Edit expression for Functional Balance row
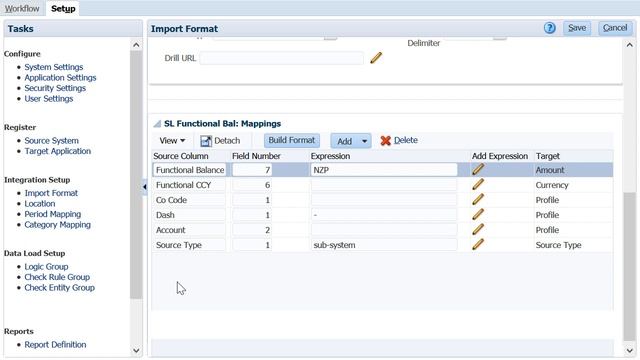 [478, 169]
